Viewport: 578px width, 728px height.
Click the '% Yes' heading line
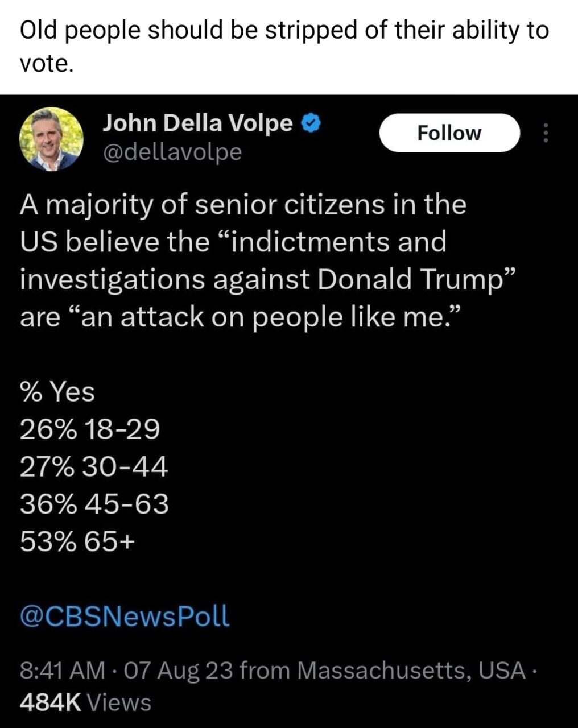tap(57, 391)
